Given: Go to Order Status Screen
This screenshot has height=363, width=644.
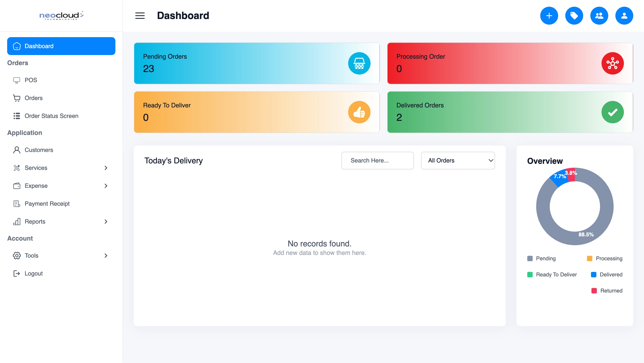Looking at the screenshot, I should [x=51, y=116].
